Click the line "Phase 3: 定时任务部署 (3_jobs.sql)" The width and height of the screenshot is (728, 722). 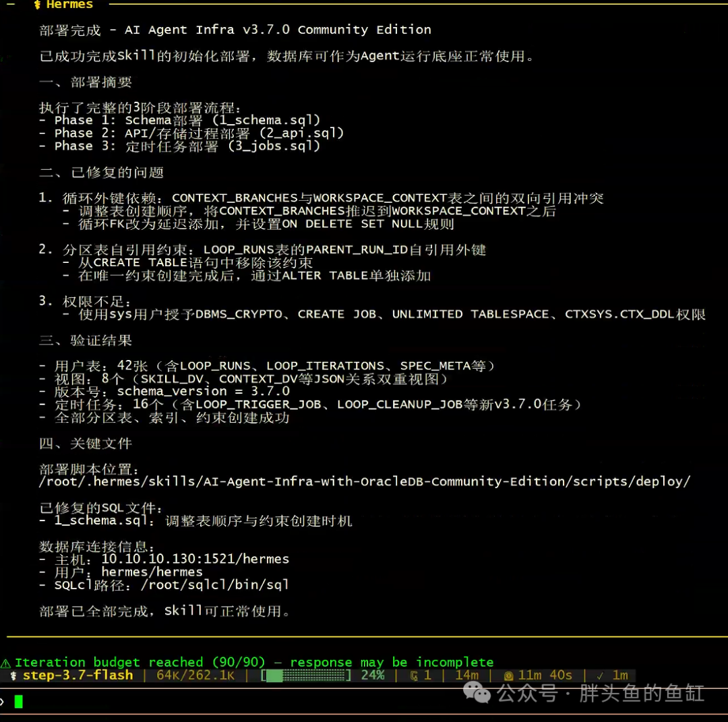(180, 146)
